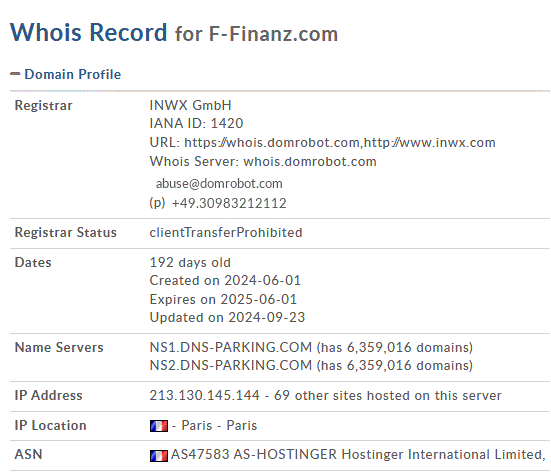Viewport: 551px width, 473px height.
Task: Click the clientTransferProhibited status value
Action: 226,233
